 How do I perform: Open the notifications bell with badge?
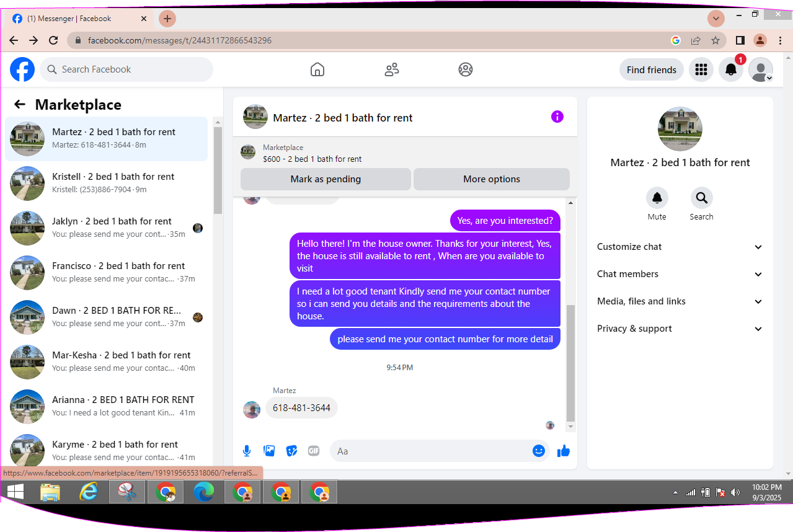point(731,69)
